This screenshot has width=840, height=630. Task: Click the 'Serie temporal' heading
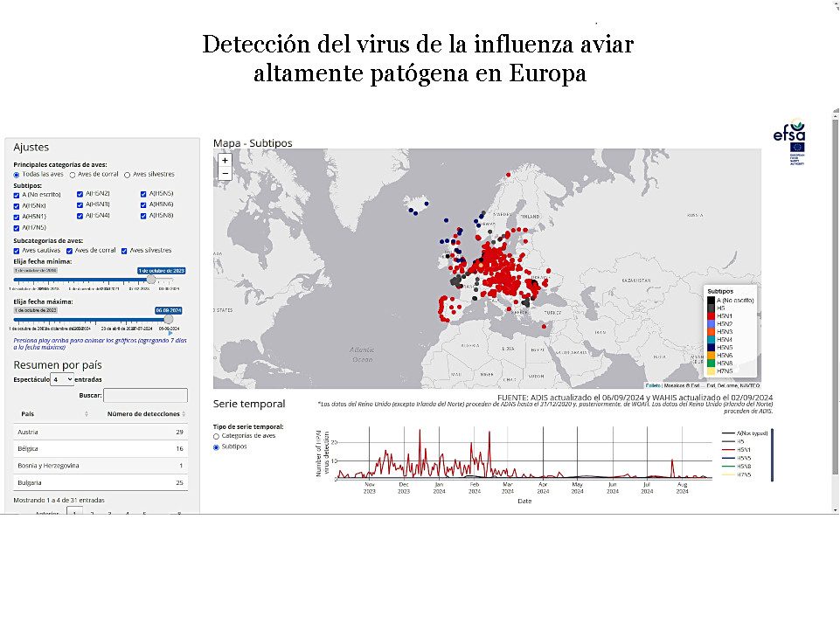pos(249,404)
